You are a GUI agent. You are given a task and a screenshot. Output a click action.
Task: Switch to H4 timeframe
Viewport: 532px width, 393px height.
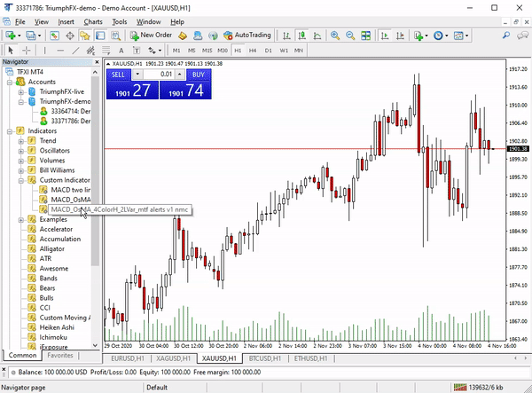click(x=253, y=51)
